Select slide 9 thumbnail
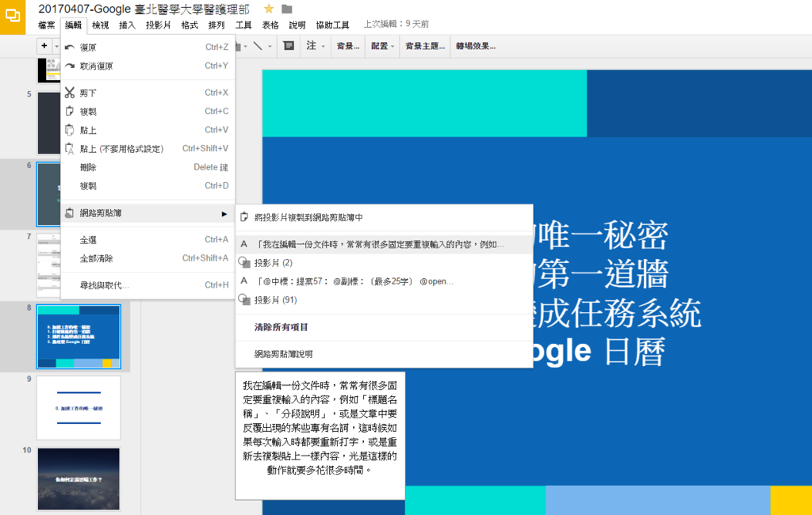 (x=79, y=408)
